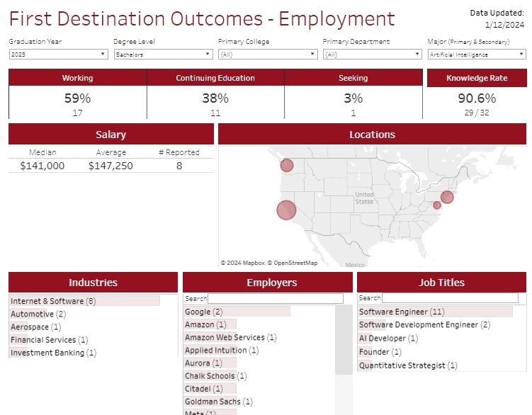Screen dimensions: 532x415
Task: Open the OpenStreetMap attribution link
Action: pyautogui.click(x=293, y=263)
